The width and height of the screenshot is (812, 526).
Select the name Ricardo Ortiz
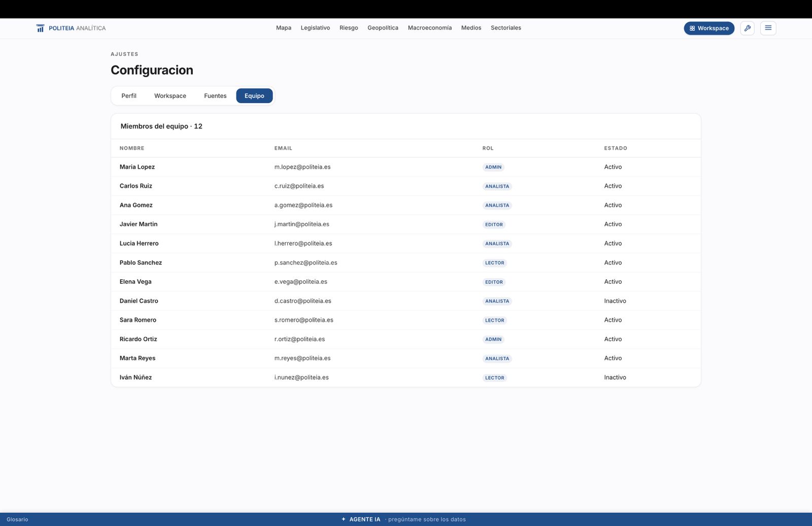tap(139, 339)
